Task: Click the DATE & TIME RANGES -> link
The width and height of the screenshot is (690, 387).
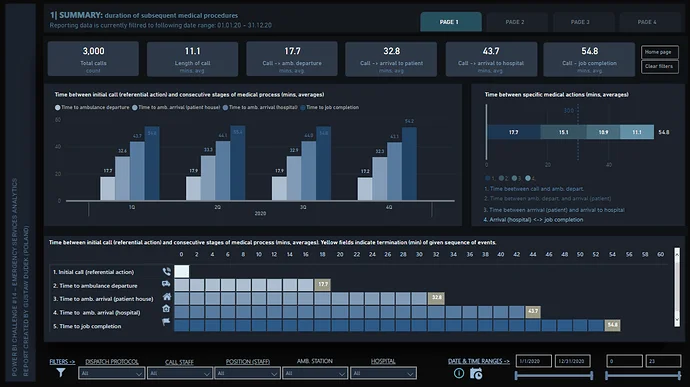Action: pyautogui.click(x=479, y=361)
